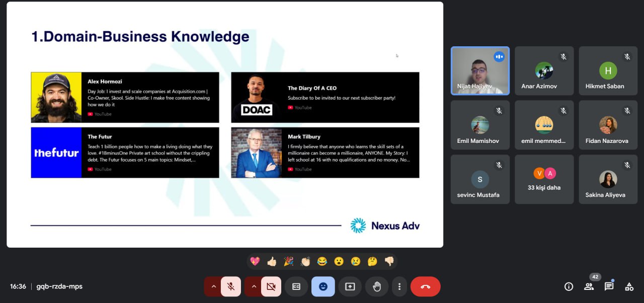Click the YouTube icon under Alex Hormozi
The image size is (644, 303).
90,114
